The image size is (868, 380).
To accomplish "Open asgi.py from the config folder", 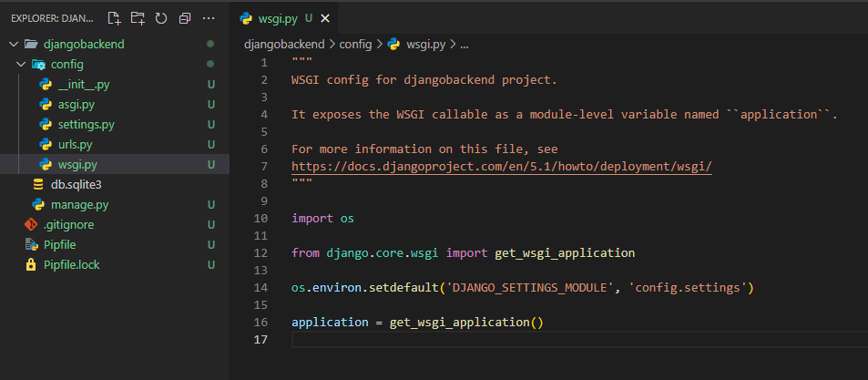I will [76, 105].
